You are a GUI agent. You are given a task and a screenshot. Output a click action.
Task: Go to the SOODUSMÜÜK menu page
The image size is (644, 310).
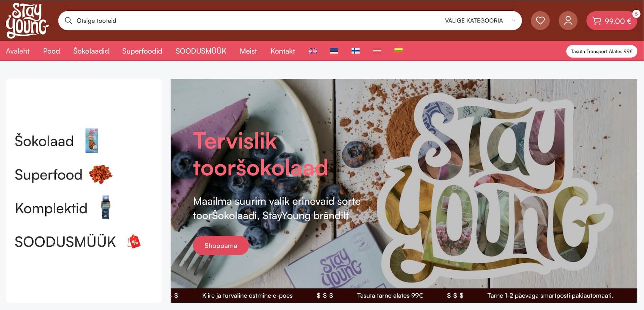pyautogui.click(x=201, y=51)
